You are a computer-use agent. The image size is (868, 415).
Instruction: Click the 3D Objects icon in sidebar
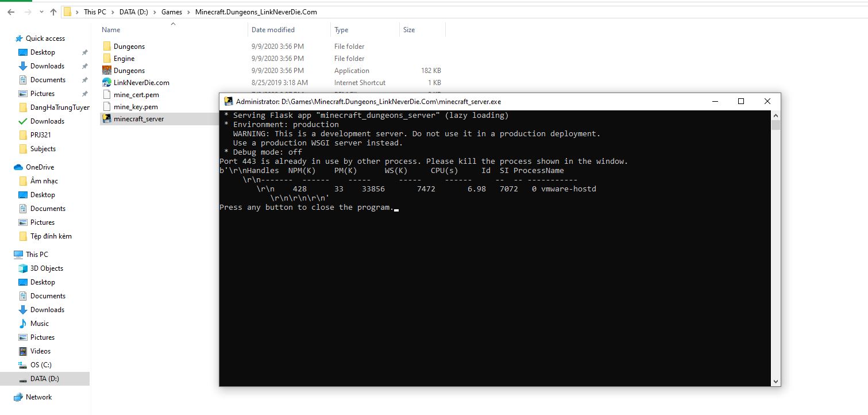[x=23, y=268]
